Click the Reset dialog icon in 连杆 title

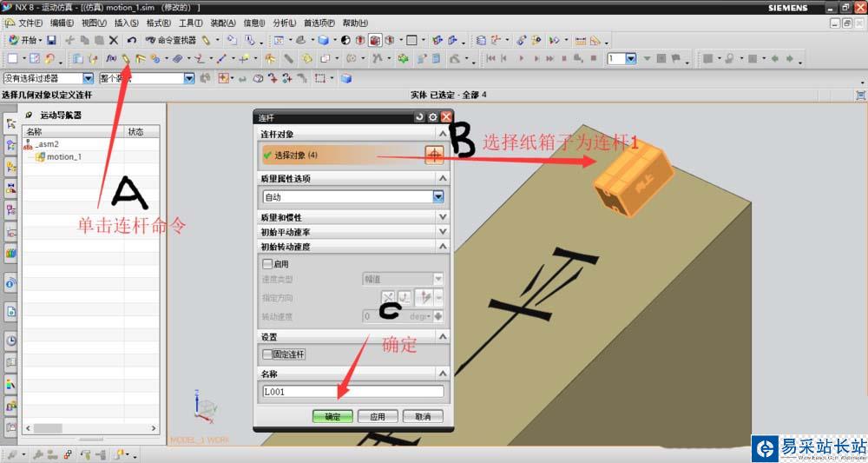[419, 117]
